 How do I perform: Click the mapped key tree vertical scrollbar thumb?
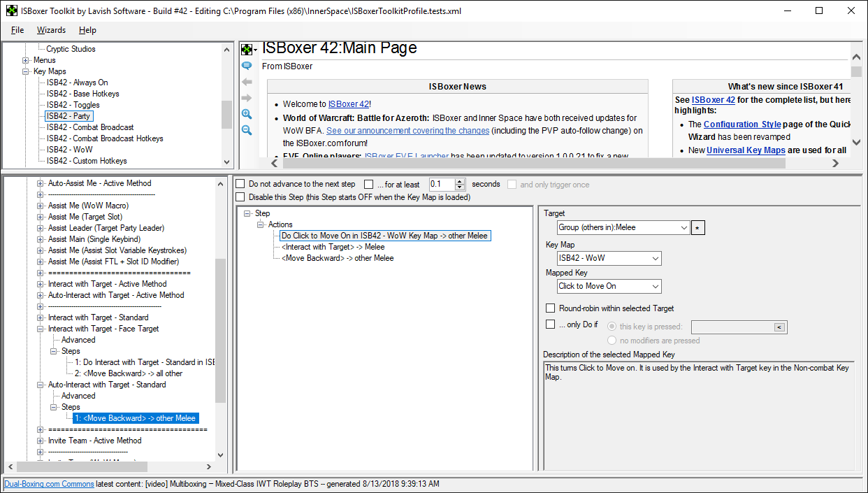point(220,331)
